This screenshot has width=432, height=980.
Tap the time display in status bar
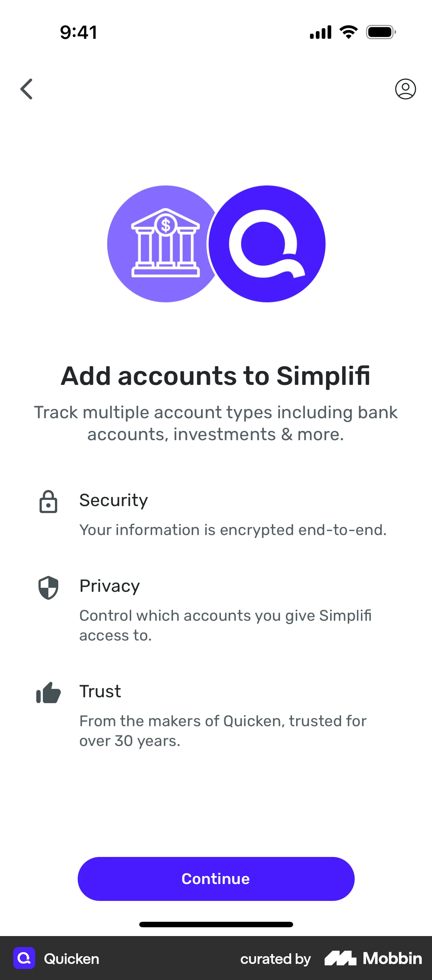click(x=78, y=32)
